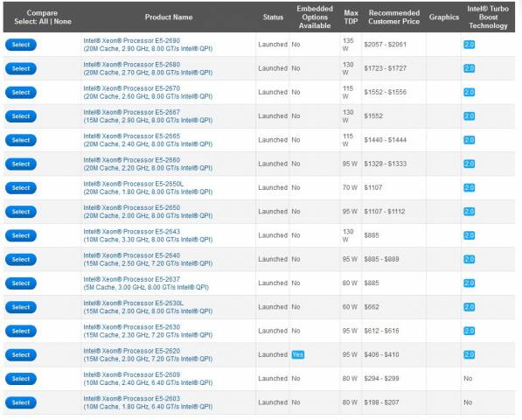Viewport: 522px width, 420px height.
Task: Open Intel Xeon Processor E5-2603 product link
Action: pos(148,402)
